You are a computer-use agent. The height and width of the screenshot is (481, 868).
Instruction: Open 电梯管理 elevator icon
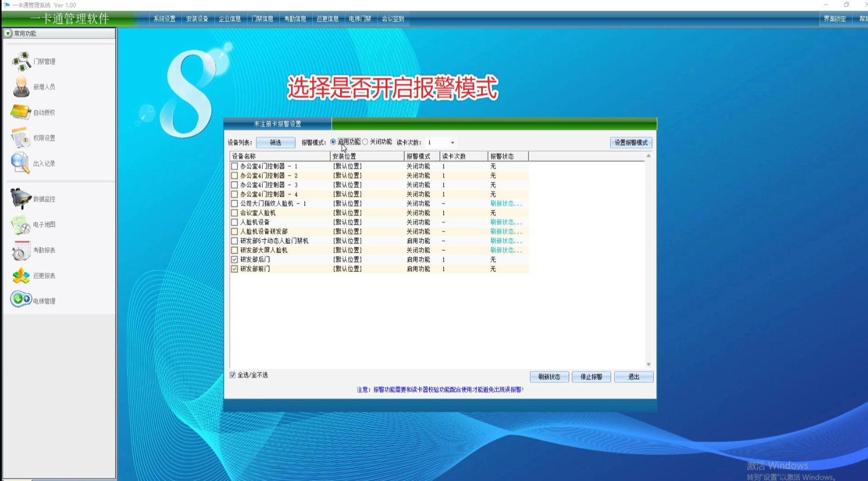(21, 300)
